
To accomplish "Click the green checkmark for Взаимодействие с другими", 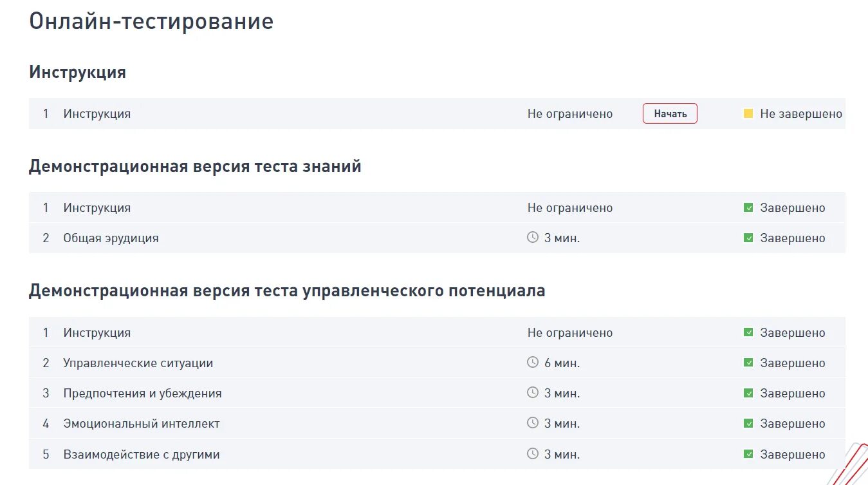I will [748, 454].
